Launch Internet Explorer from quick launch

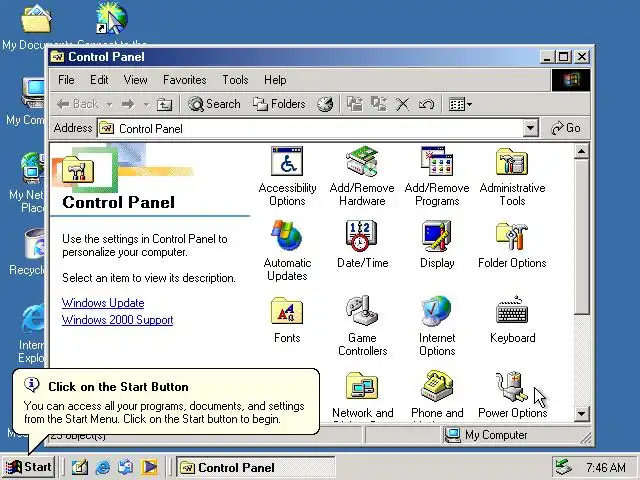(103, 467)
